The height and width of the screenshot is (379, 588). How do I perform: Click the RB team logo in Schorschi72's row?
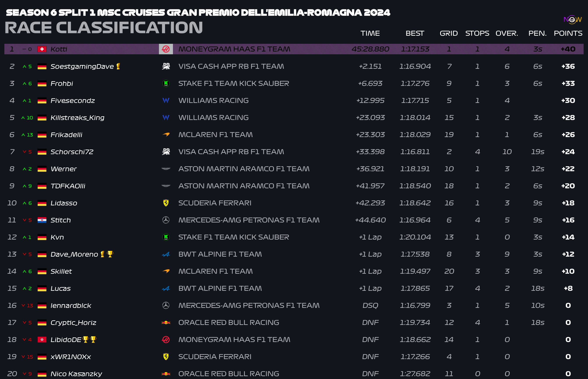[x=166, y=152]
